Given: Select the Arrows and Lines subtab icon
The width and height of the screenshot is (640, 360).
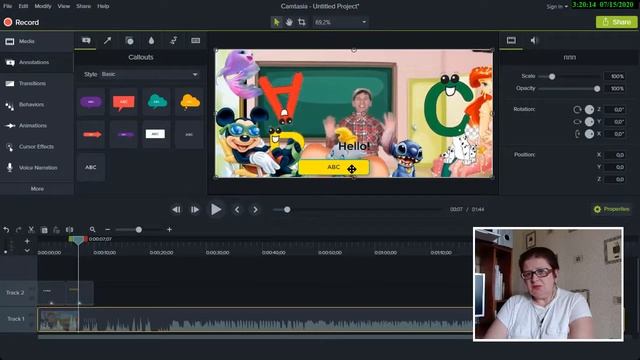Looking at the screenshot, I should tap(107, 40).
